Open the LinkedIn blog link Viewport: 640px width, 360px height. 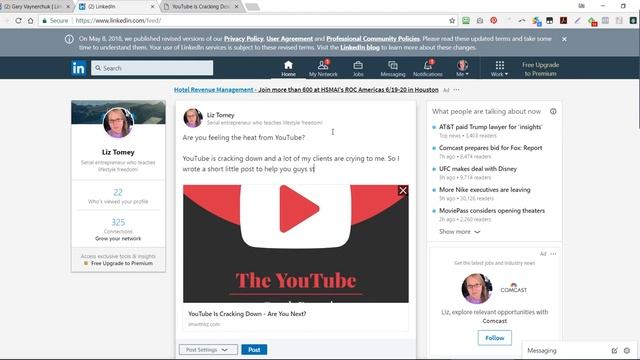pos(360,47)
